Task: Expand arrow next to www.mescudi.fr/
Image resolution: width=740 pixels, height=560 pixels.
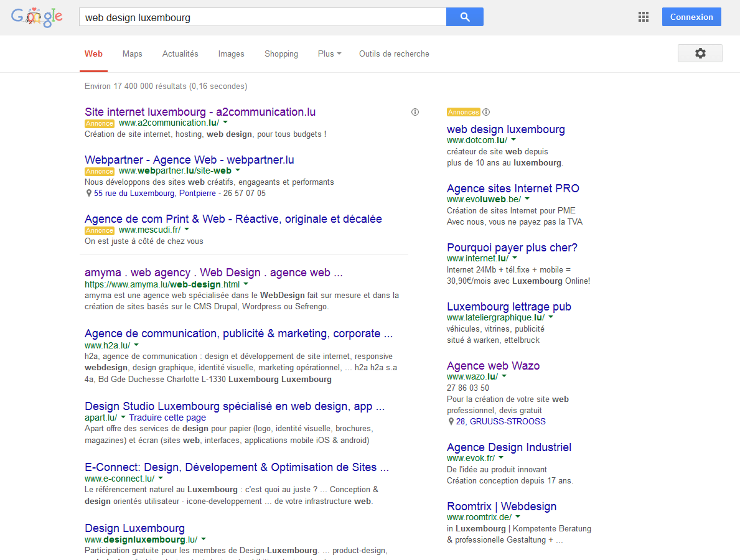Action: point(187,229)
